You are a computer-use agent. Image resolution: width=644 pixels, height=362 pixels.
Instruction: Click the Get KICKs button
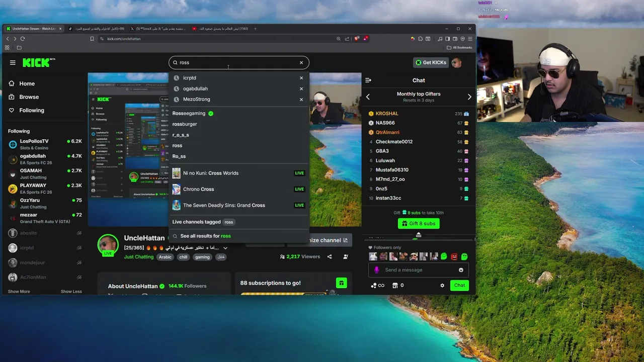(x=431, y=62)
